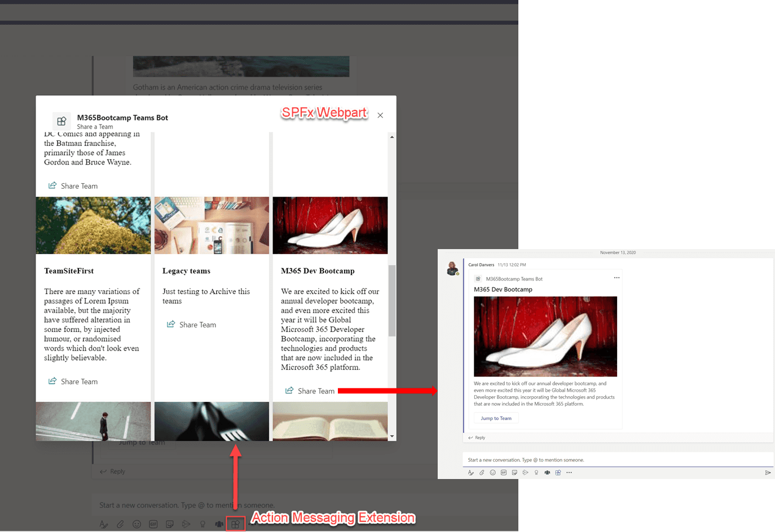This screenshot has height=532, width=775.
Task: Click the dialog vertical scrollbar thumb
Action: [x=392, y=300]
